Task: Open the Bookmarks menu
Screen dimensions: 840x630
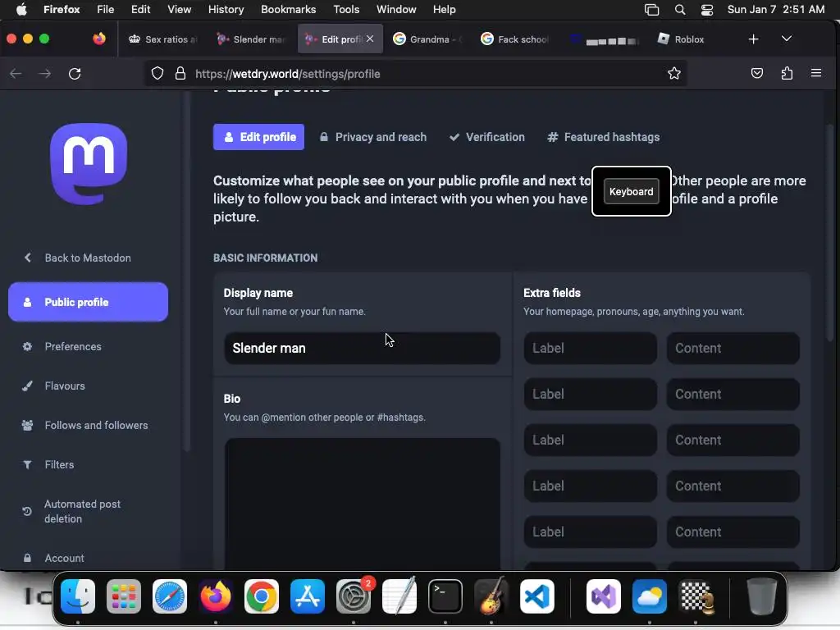Action: (x=288, y=9)
